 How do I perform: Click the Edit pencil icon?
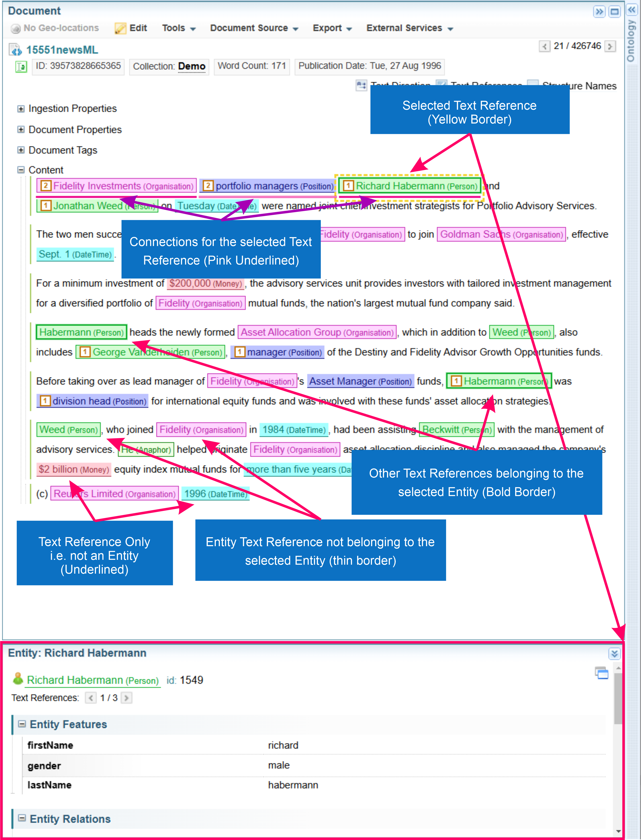coord(120,28)
